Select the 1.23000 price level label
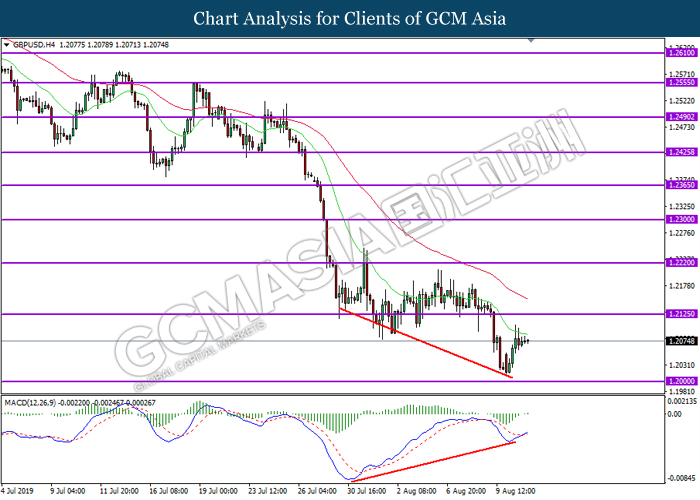The height and width of the screenshot is (500, 700). point(681,219)
